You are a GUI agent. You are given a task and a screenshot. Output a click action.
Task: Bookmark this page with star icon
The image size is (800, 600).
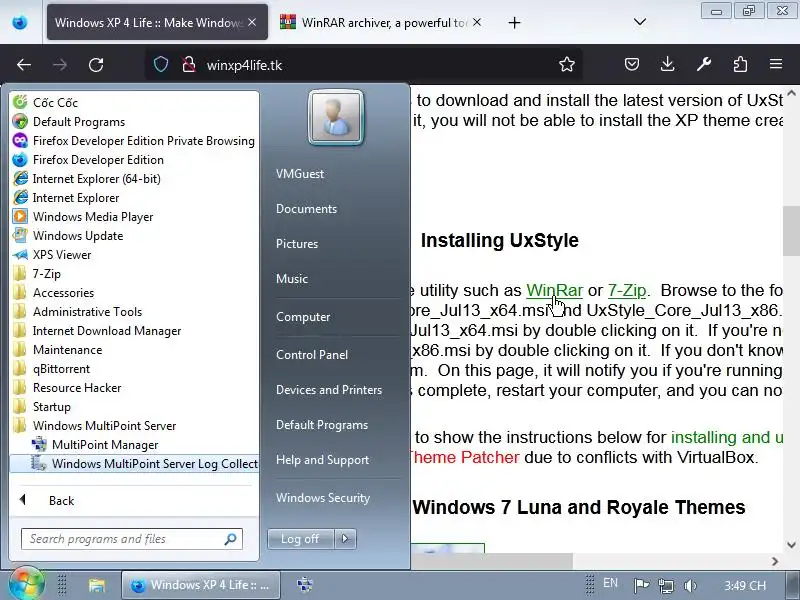[567, 65]
